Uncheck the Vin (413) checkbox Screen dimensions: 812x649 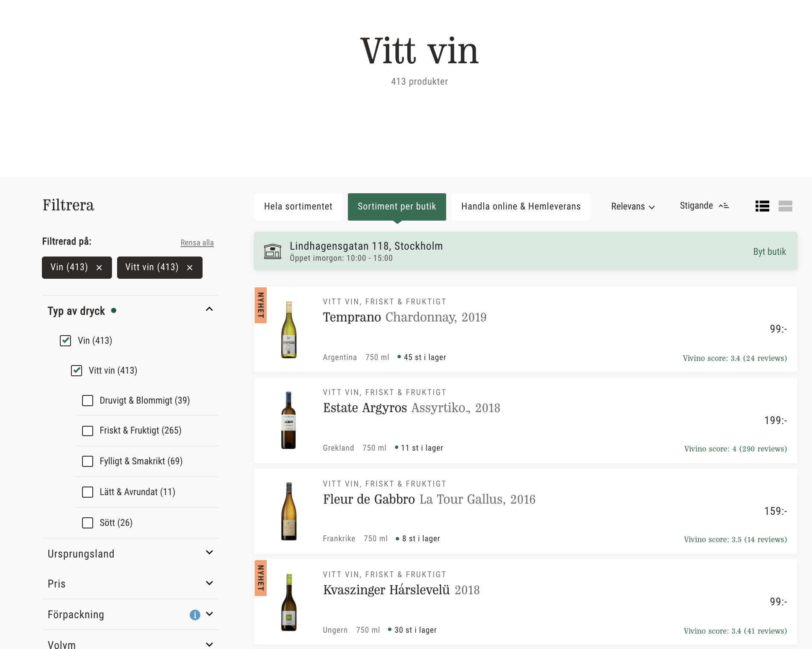tap(65, 341)
